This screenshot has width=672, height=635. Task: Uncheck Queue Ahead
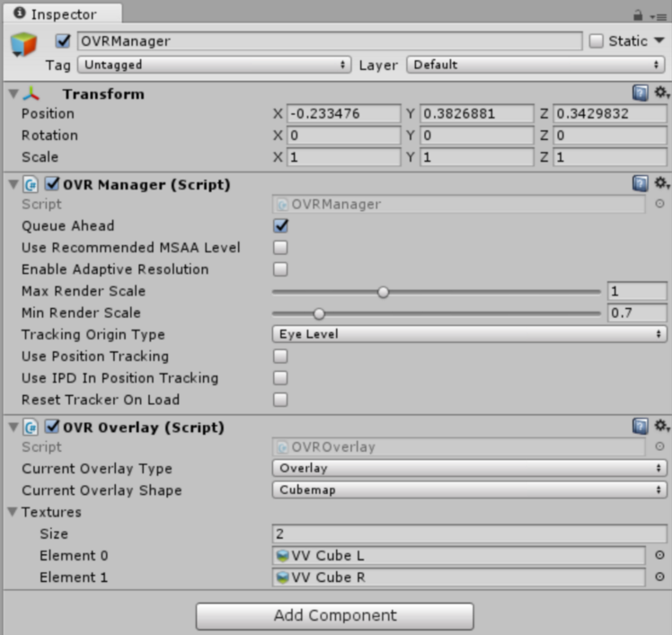coord(280,225)
